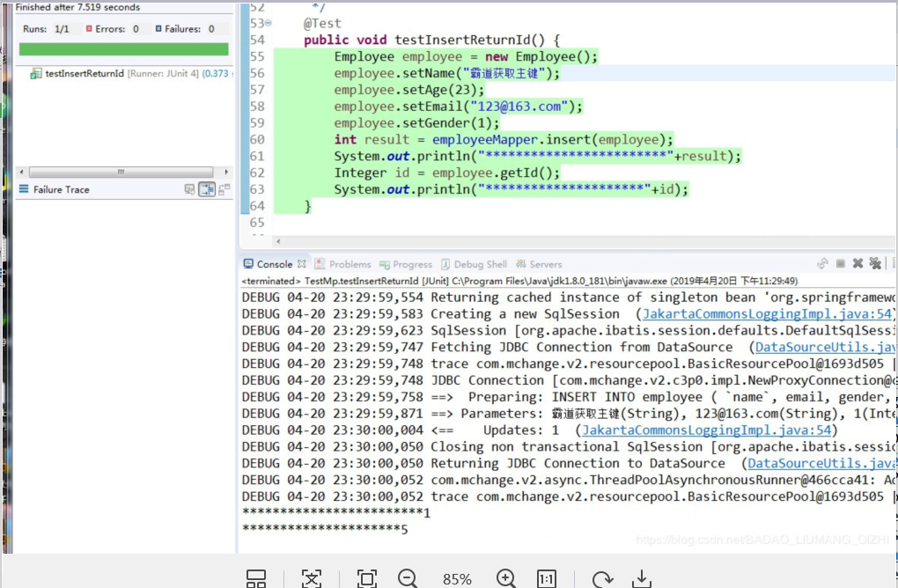Click the @Test annotation on line 53
898x588 pixels.
pyautogui.click(x=322, y=24)
